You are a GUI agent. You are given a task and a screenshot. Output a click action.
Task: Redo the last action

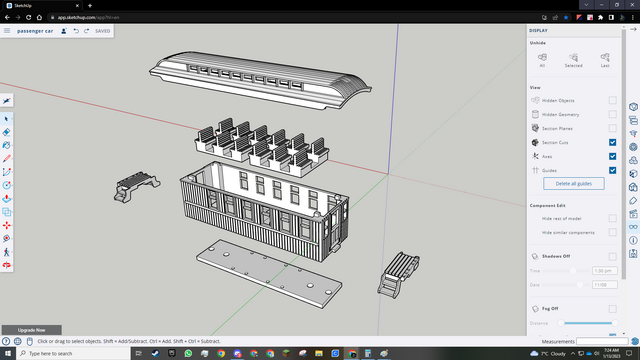[x=87, y=31]
